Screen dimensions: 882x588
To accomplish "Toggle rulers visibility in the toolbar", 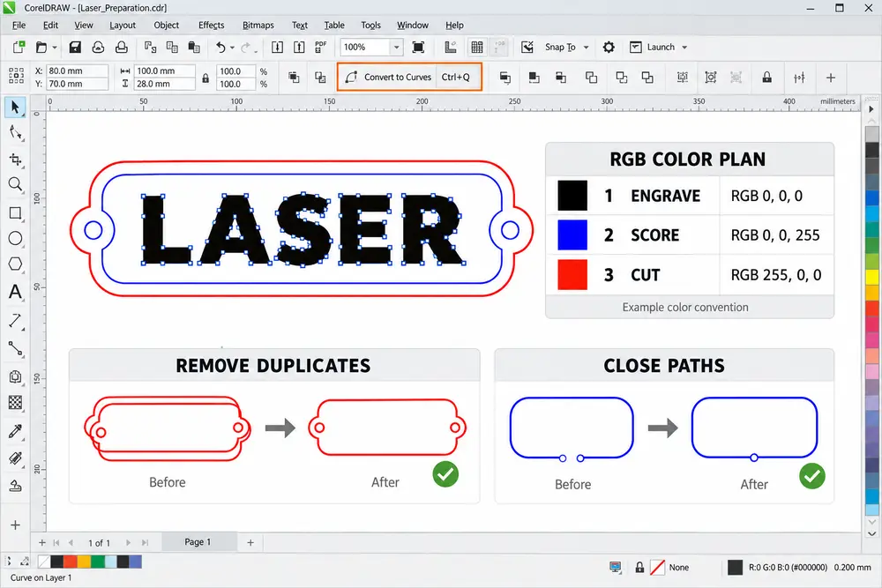I will click(x=451, y=48).
